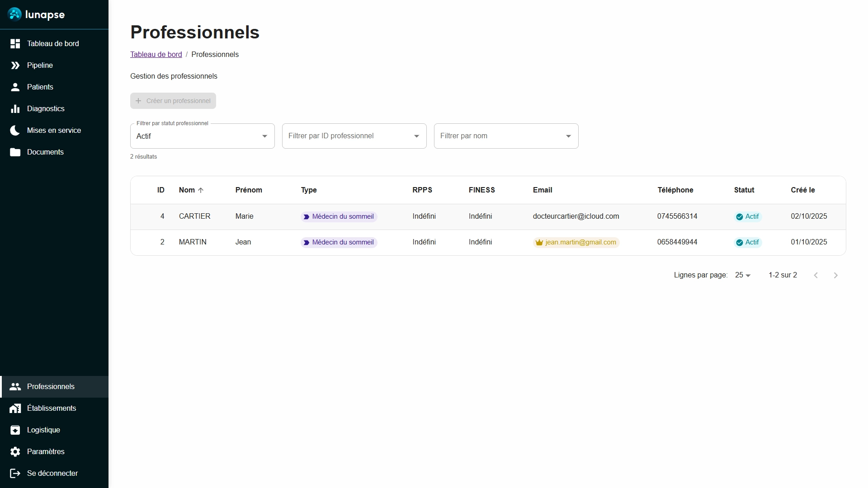Click Créer un professionnel button
This screenshot has height=488, width=868.
coord(173,100)
